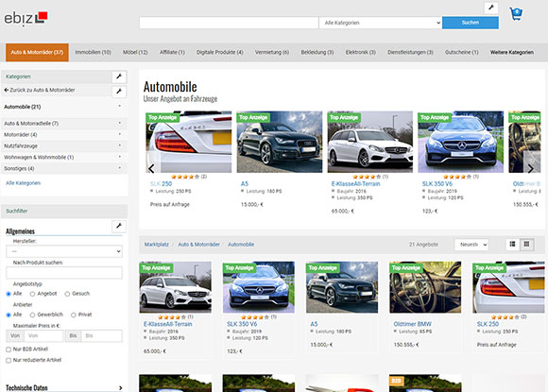Open the Alle Kategorien search dropdown

click(x=381, y=23)
